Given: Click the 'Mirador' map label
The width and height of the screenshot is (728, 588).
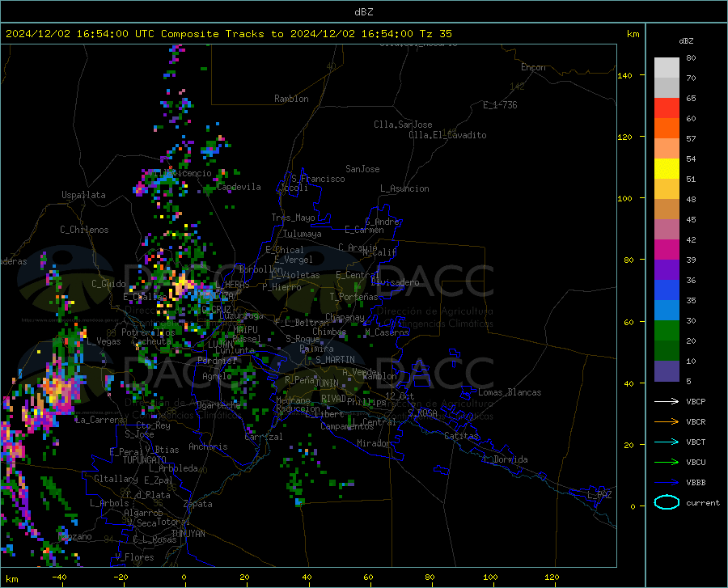Looking at the screenshot, I should (374, 443).
